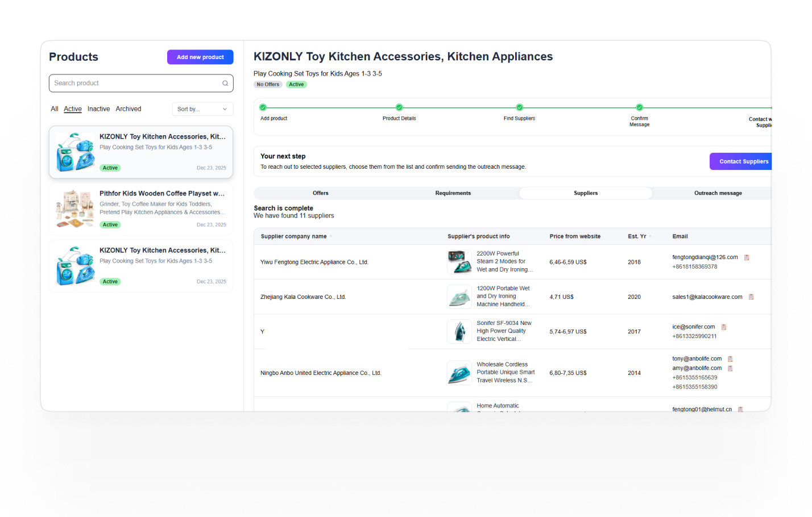Screen dimensions: 812x517
Task: Sort by Est. Yr column arrow
Action: pos(650,236)
